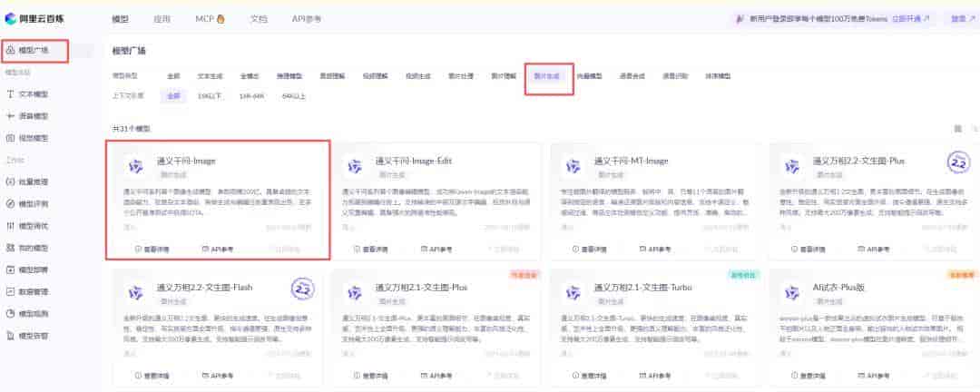The image size is (980, 392).
Task: Click the 通义千问-Image card logo
Action: tap(135, 167)
